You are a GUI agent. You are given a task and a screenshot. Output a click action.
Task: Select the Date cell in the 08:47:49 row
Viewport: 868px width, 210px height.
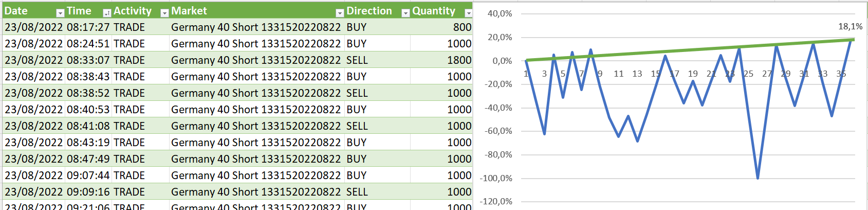(34, 159)
